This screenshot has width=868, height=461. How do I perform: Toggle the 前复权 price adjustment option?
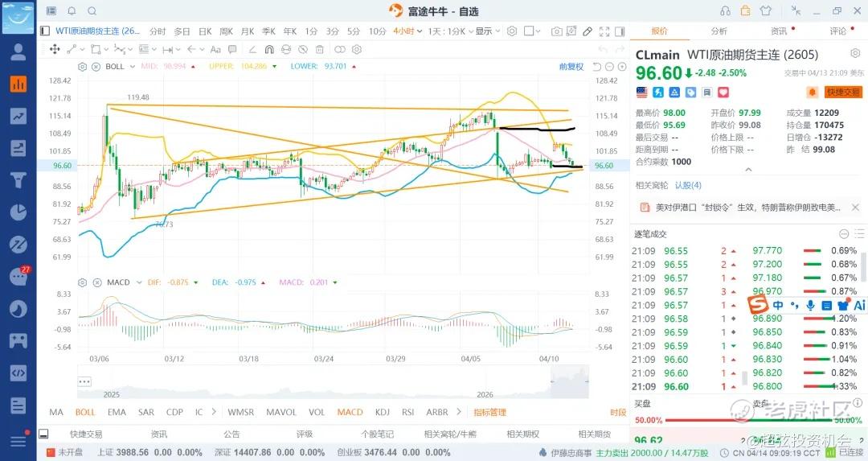click(x=571, y=67)
